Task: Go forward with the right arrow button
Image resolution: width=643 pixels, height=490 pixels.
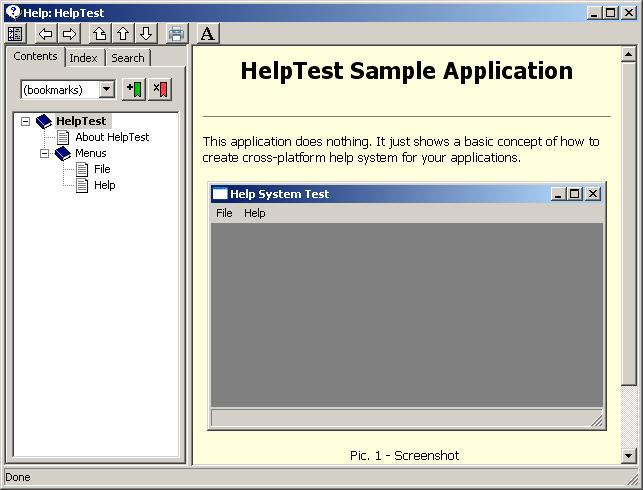Action: point(69,34)
